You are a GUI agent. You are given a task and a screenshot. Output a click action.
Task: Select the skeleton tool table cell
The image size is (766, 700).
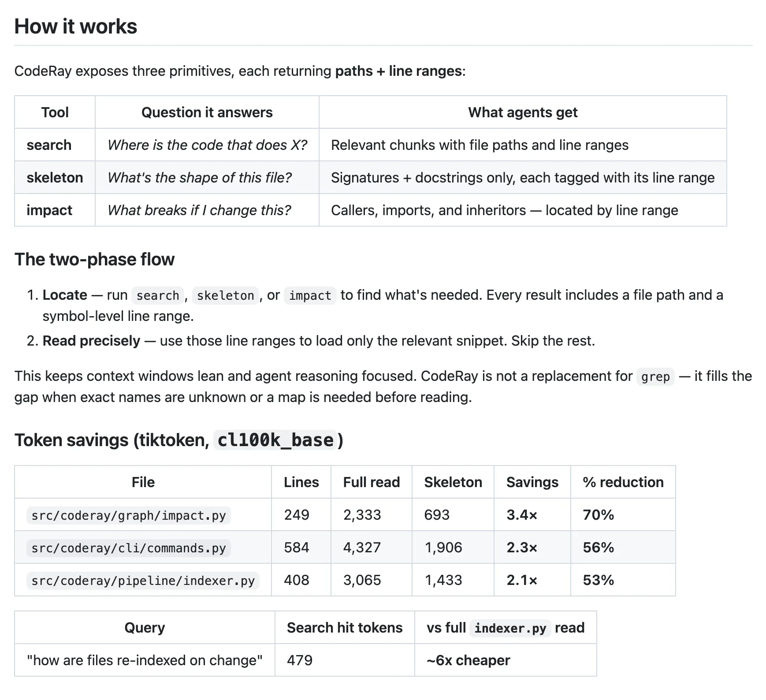click(x=55, y=177)
